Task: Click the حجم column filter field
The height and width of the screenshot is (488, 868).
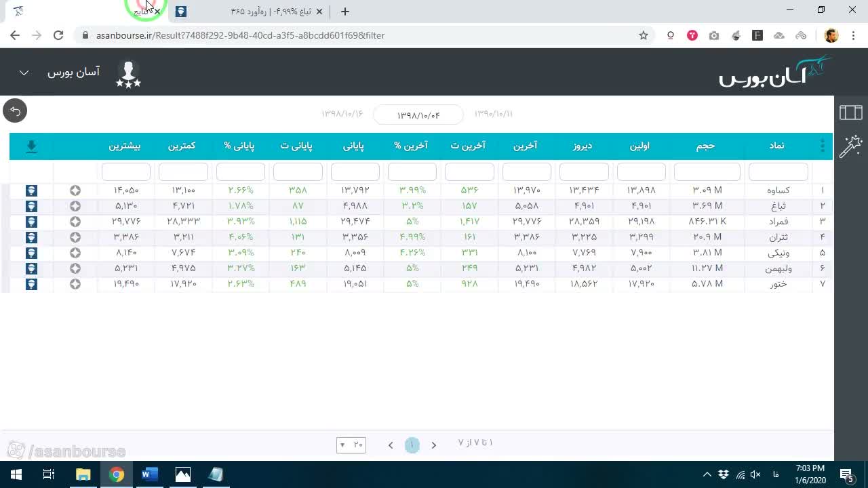Action: [707, 171]
